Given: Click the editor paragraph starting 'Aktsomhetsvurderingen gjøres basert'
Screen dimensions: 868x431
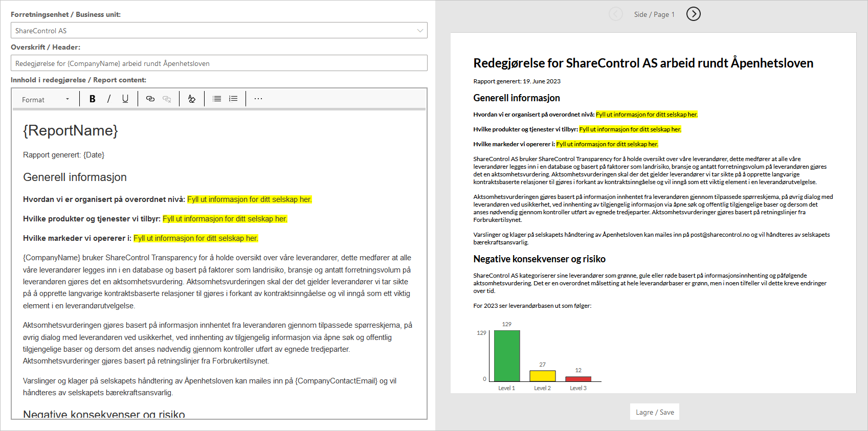Looking at the screenshot, I should click(x=217, y=343).
